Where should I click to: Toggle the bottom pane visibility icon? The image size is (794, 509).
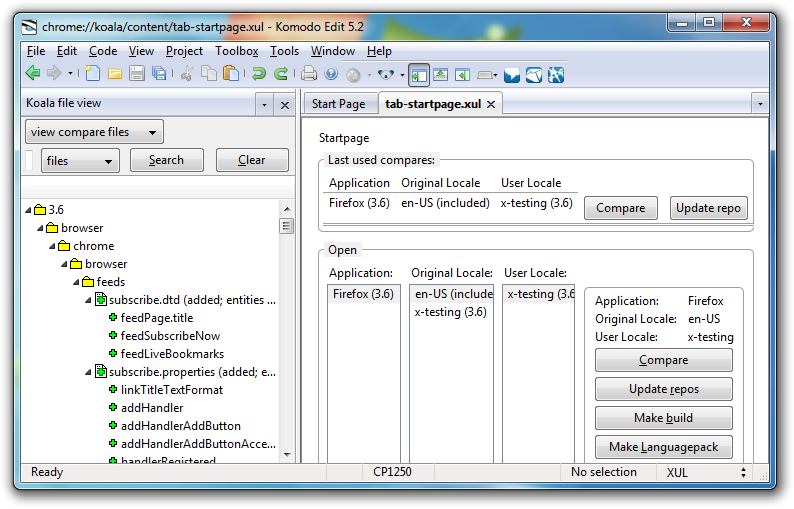[x=441, y=75]
